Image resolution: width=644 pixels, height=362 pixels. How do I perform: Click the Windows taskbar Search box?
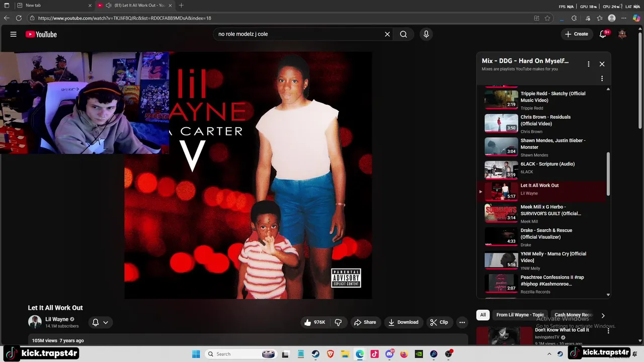click(241, 354)
